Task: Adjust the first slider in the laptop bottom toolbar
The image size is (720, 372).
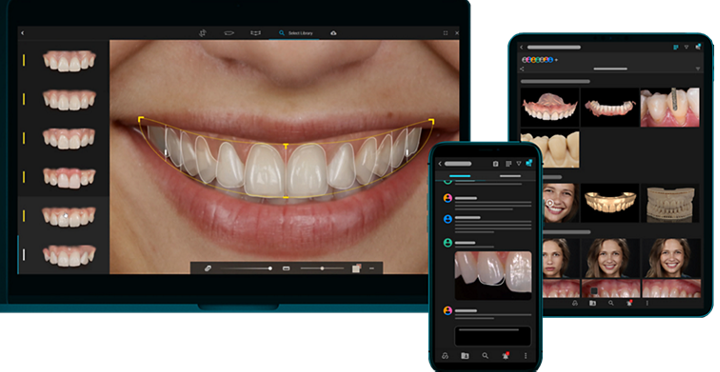Action: pyautogui.click(x=246, y=268)
